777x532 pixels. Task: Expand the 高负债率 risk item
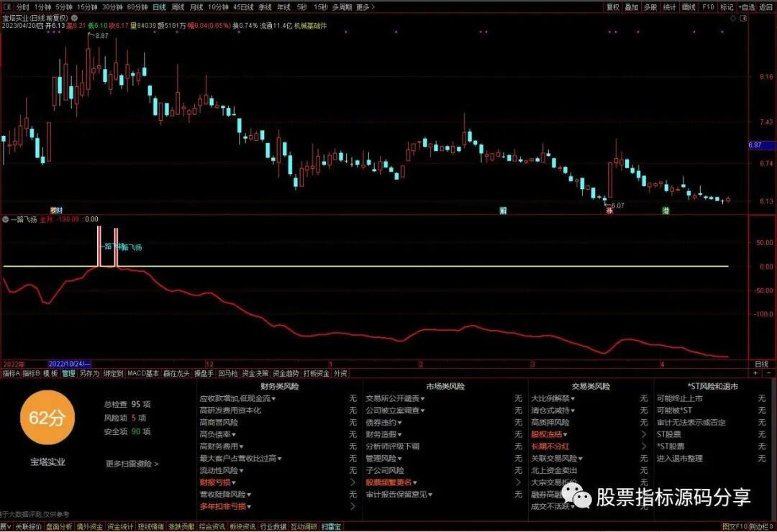[218, 434]
